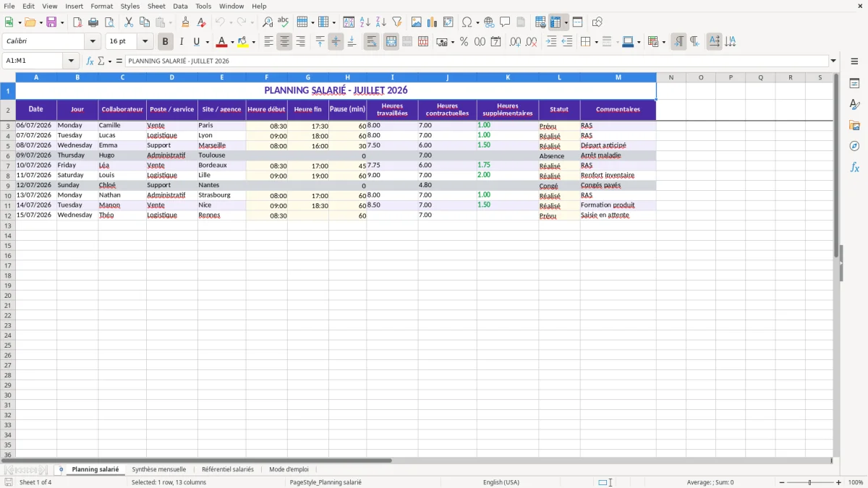Image resolution: width=868 pixels, height=488 pixels.
Task: Select the Clone Formatting paintbrush
Action: coord(186,22)
